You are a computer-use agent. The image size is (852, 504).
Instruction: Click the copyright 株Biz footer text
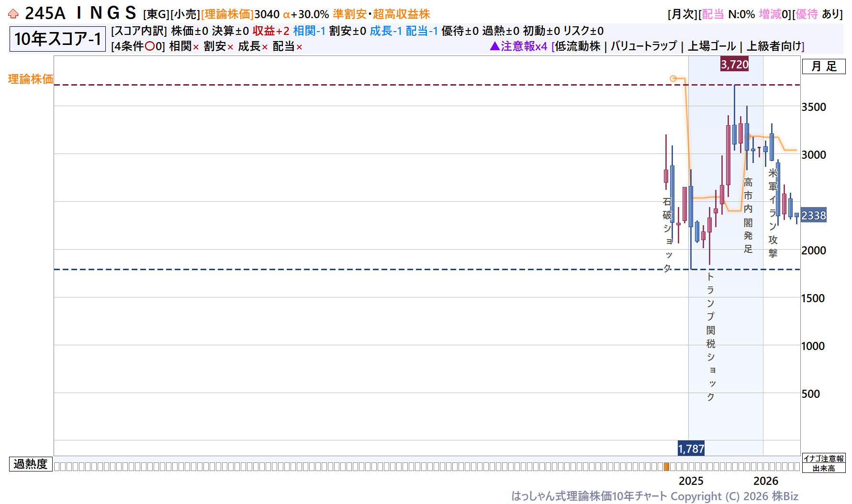(x=655, y=496)
